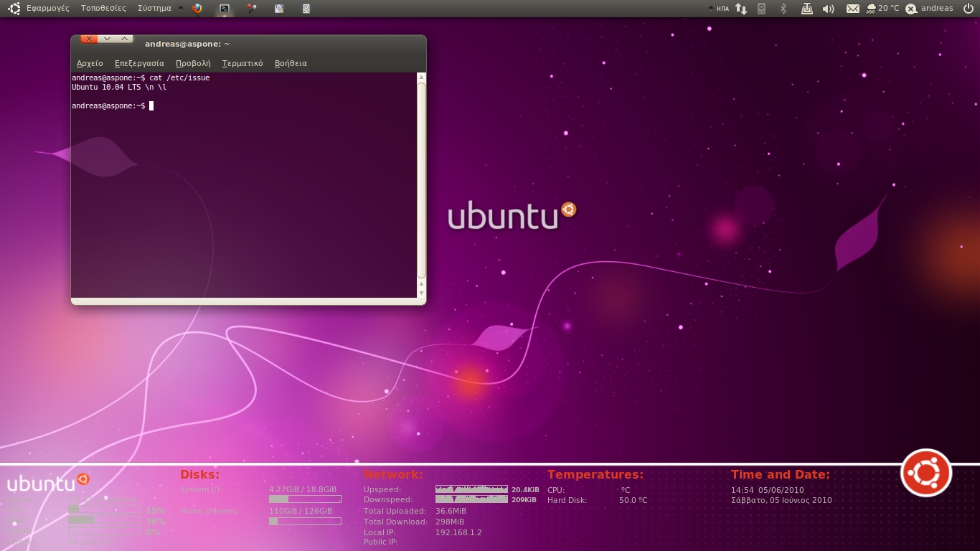This screenshot has width=980, height=551.
Task: Click the Upspeed network graph
Action: (471, 489)
